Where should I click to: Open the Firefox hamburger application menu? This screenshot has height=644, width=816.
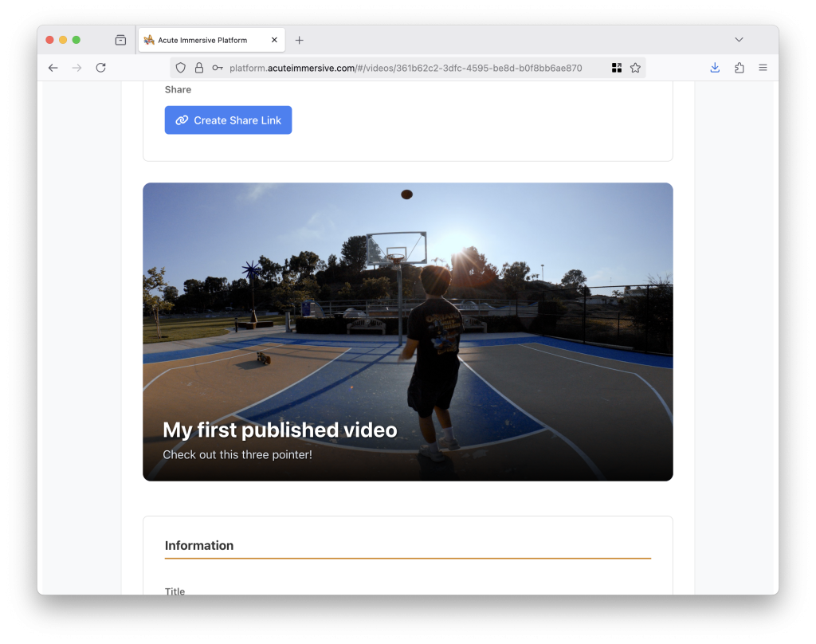click(x=763, y=68)
